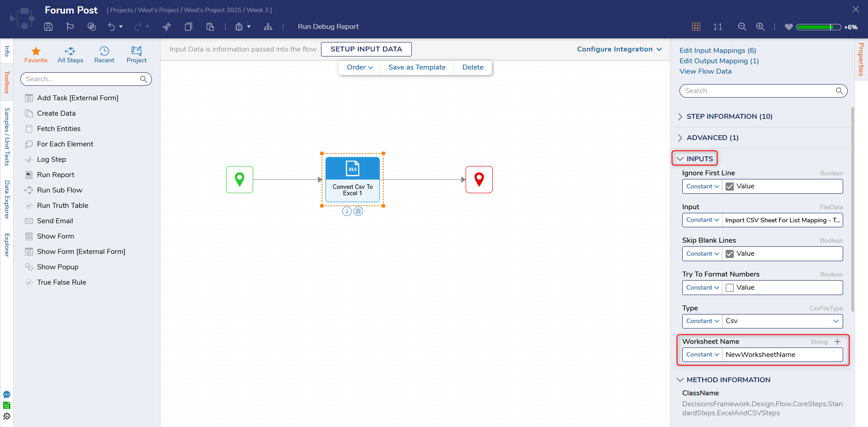The image size is (868, 427).
Task: Open the Recent toolbox tab
Action: click(x=104, y=55)
